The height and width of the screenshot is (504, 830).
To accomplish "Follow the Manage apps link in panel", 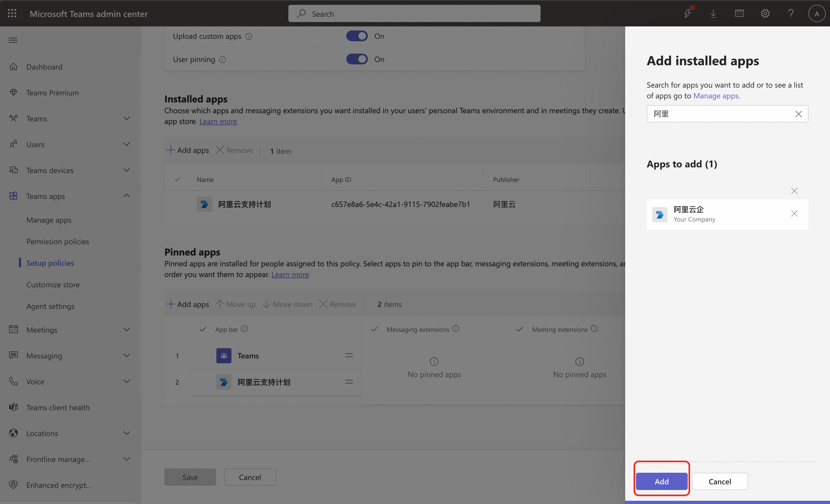I will coord(715,96).
